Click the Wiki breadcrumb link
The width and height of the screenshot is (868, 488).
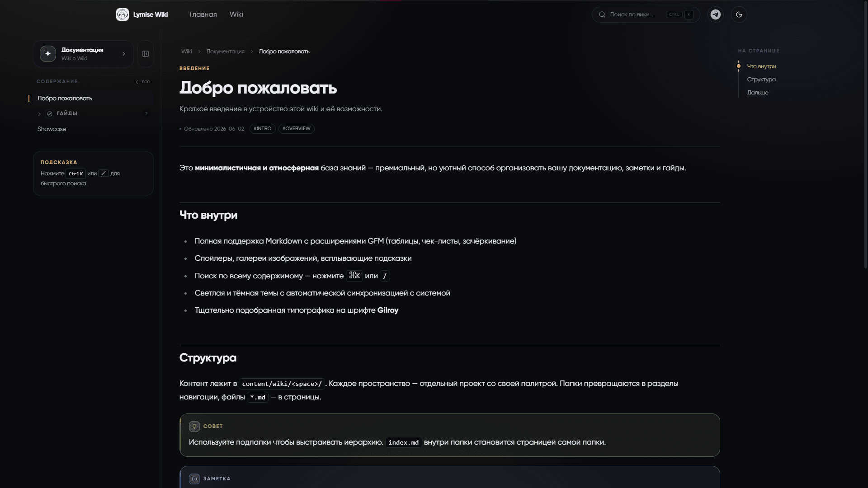tap(186, 52)
